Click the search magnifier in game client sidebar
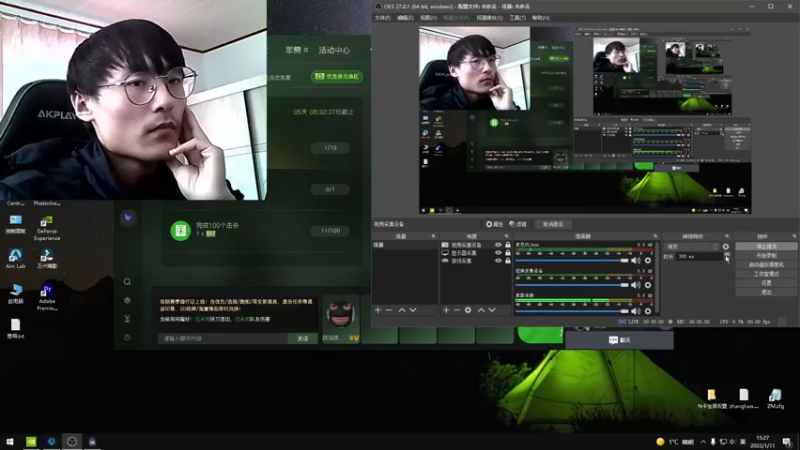 tap(128, 282)
